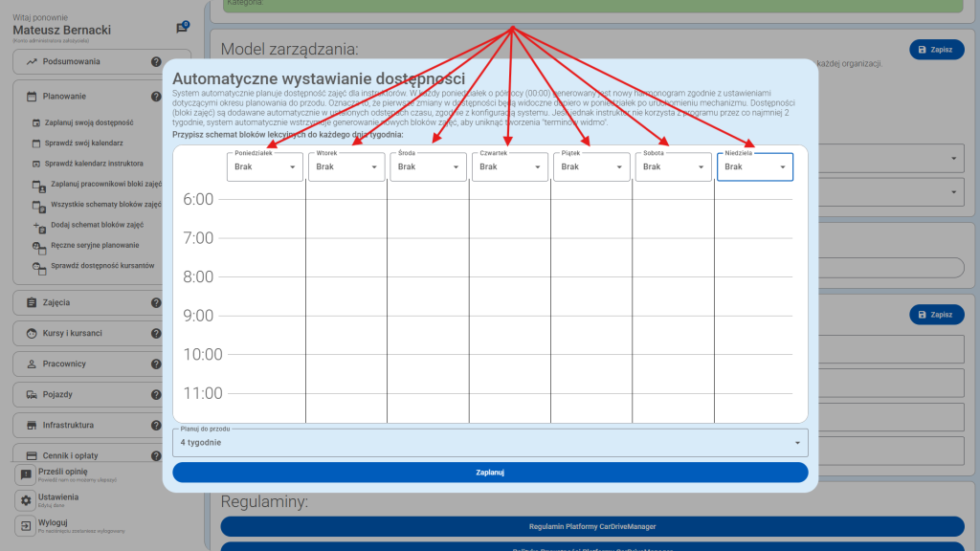The width and height of the screenshot is (980, 551).
Task: Click the help icon next to Zajęcia
Action: pos(156,303)
